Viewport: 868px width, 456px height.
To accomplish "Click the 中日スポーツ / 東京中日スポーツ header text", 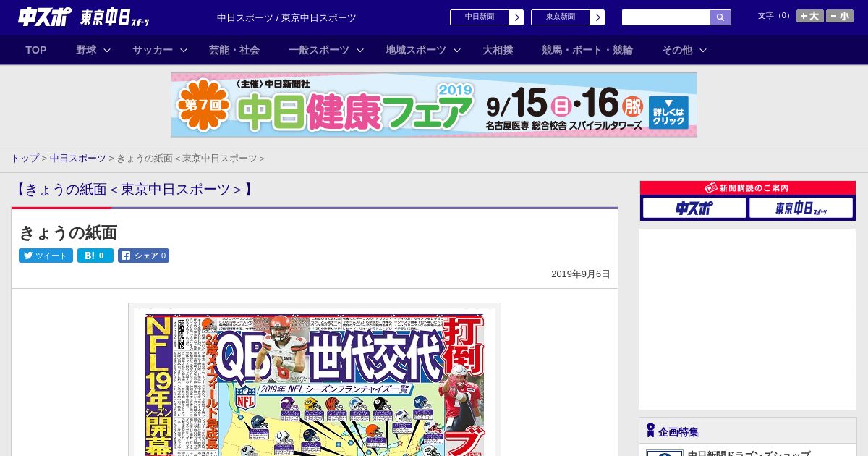I will coord(286,17).
